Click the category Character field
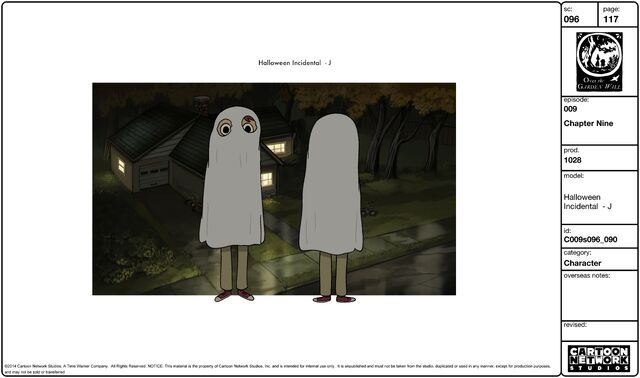This screenshot has height=378, width=640. [599, 259]
